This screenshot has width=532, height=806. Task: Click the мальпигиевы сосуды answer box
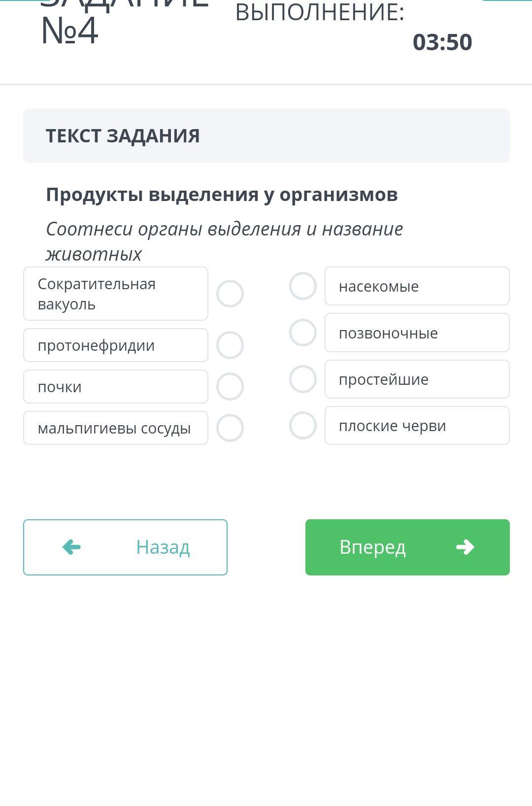coord(116,428)
